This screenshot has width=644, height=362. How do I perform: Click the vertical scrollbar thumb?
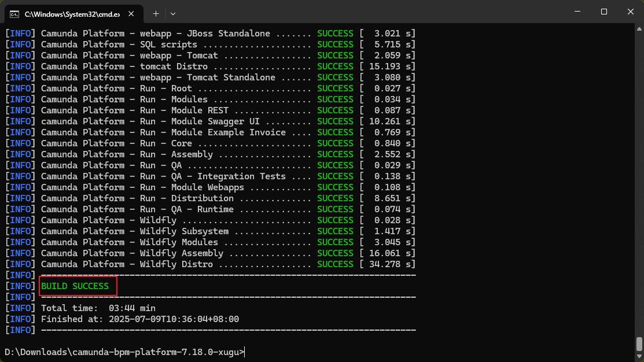pyautogui.click(x=639, y=343)
